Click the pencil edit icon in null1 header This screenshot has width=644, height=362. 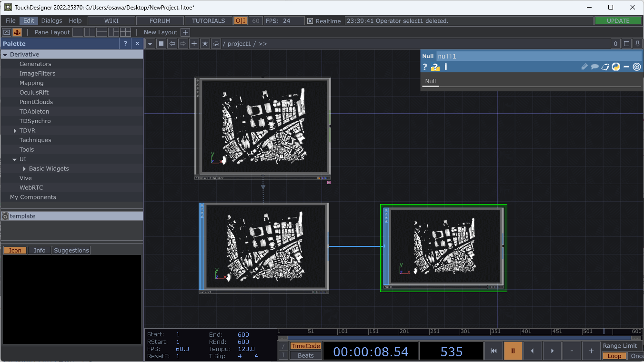(x=584, y=67)
